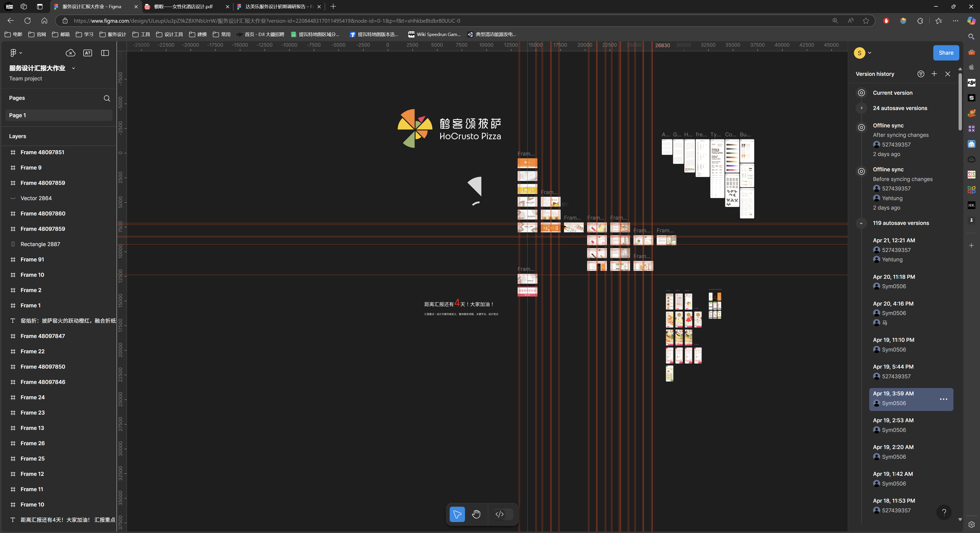980x533 pixels.
Task: Select the Frame 48097851 layer
Action: click(x=59, y=152)
